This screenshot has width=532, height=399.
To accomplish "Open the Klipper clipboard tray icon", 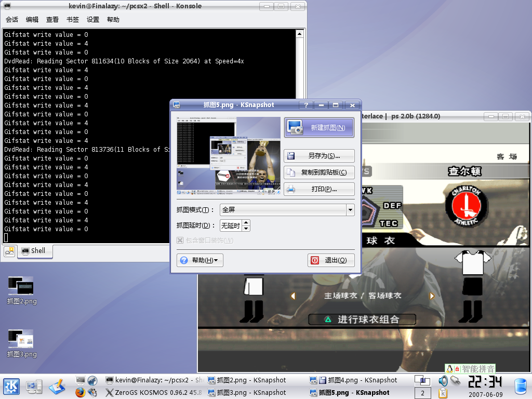I will pyautogui.click(x=443, y=393).
